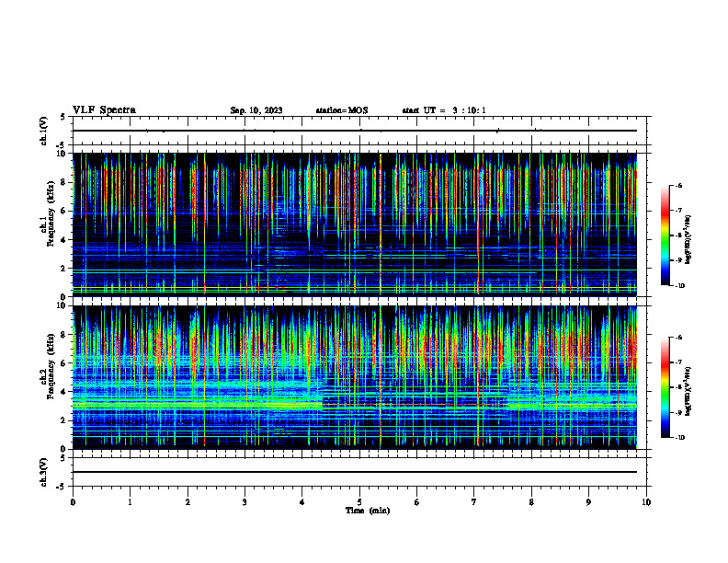Click the "6" tick on the time axis
728x563 pixels.
pyautogui.click(x=417, y=502)
